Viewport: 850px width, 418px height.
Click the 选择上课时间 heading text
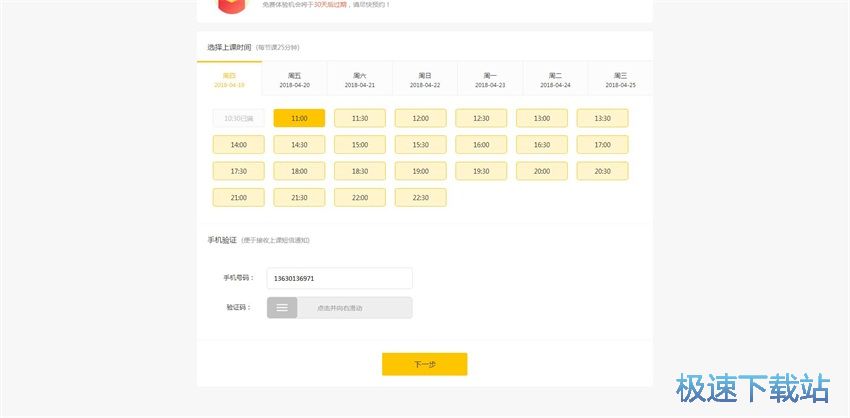coord(229,47)
